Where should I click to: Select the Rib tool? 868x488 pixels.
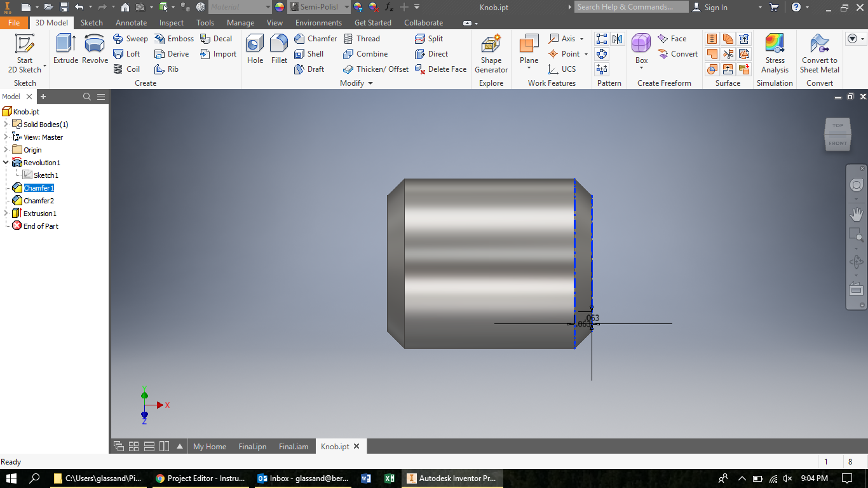(x=166, y=69)
